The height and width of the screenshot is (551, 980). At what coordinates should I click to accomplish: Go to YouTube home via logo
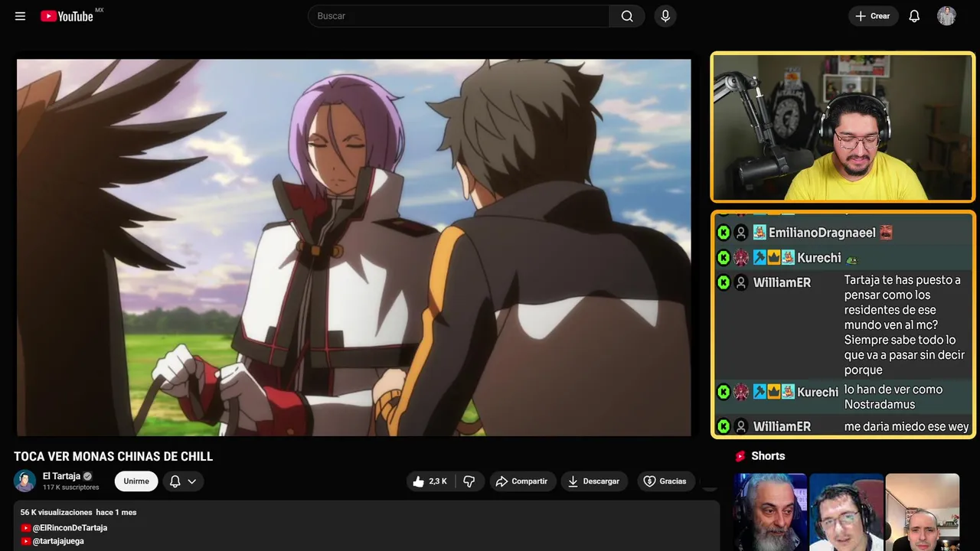(x=67, y=16)
